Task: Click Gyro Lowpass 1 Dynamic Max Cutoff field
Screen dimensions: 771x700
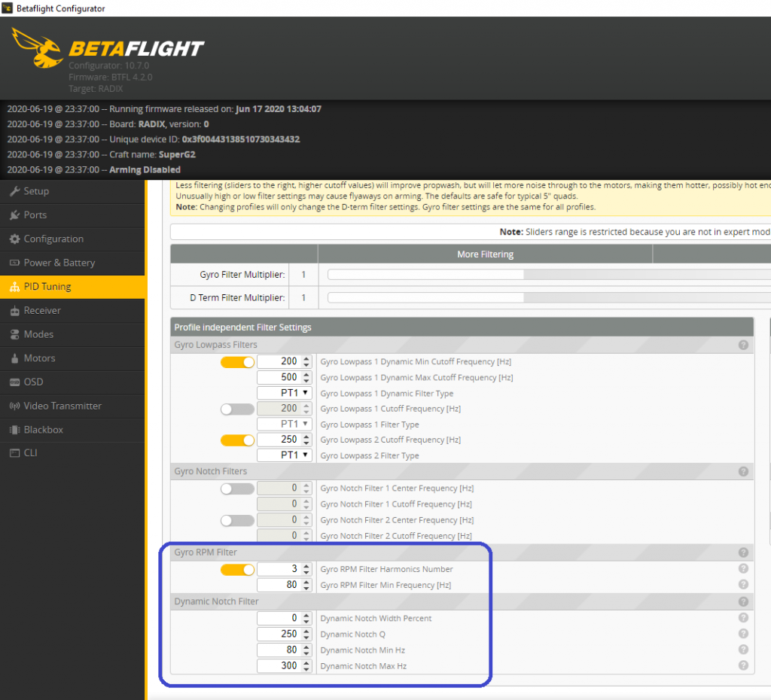Action: click(285, 377)
